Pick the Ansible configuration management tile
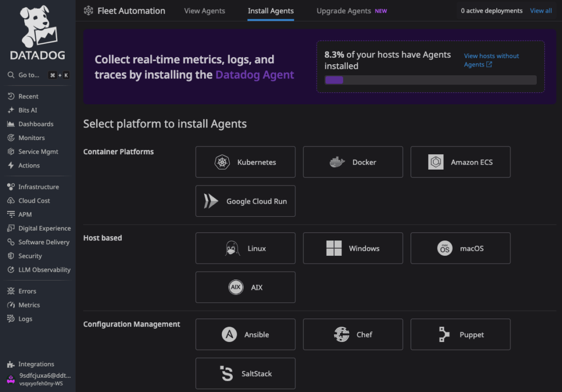Screen dimensions: 562x392 [x=245, y=334]
